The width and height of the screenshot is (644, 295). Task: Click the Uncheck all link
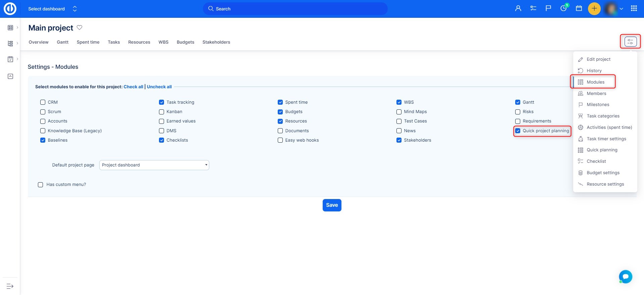tap(159, 87)
